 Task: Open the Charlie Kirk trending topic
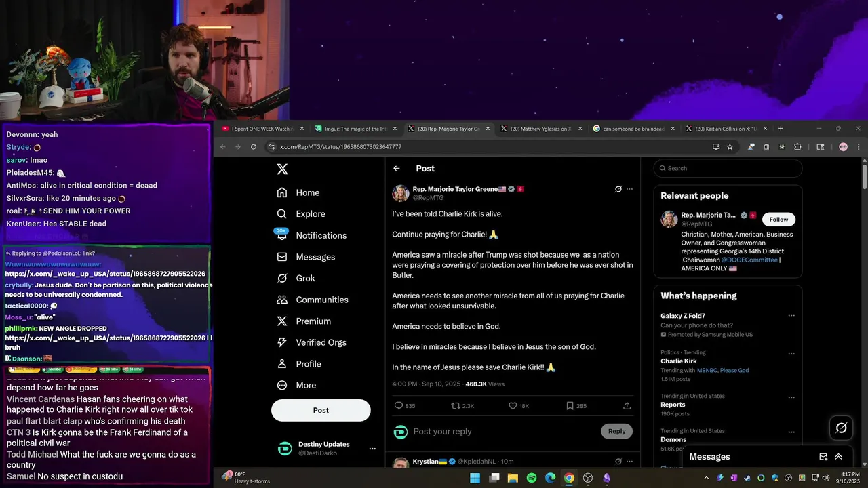pos(679,361)
